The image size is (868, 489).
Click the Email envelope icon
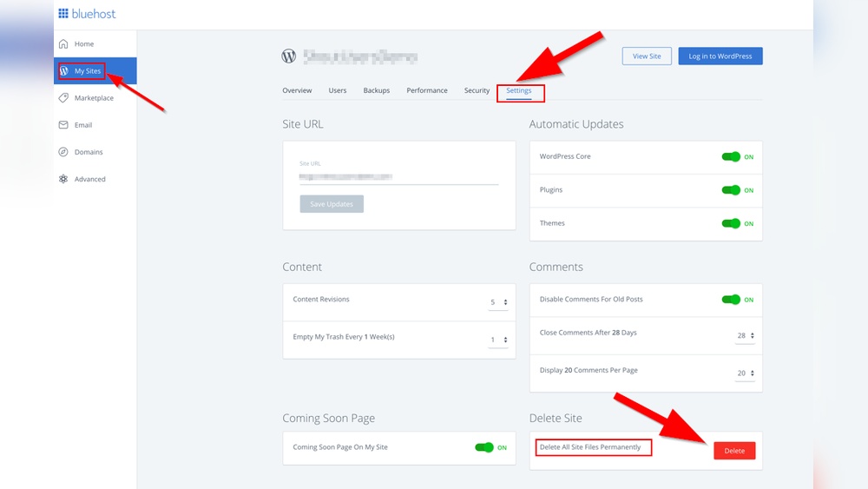point(63,125)
